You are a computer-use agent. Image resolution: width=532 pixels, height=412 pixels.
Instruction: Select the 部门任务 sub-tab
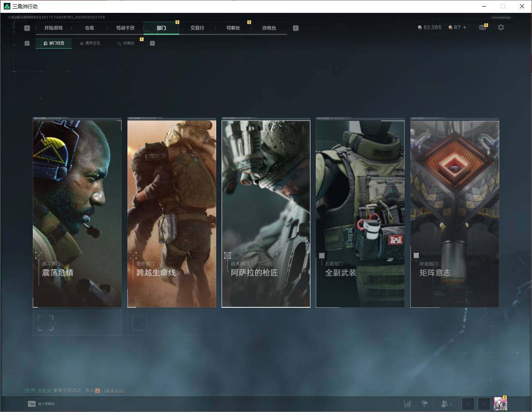pos(54,43)
